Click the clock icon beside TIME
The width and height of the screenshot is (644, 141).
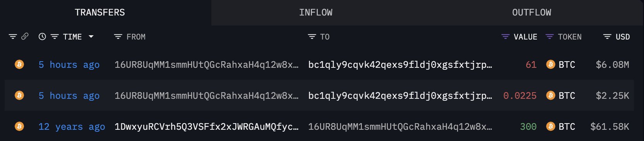pyautogui.click(x=42, y=36)
